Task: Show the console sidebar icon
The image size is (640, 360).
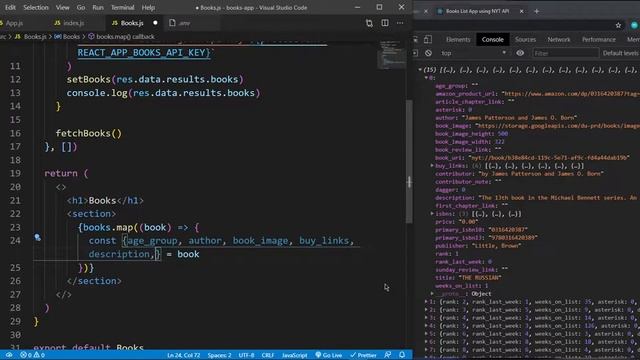Action: coord(415,53)
